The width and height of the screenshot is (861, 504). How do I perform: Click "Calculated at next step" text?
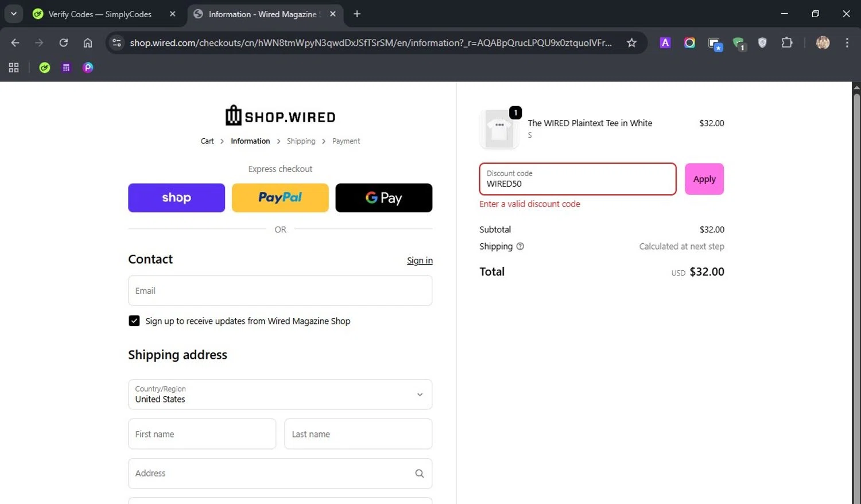tap(682, 246)
